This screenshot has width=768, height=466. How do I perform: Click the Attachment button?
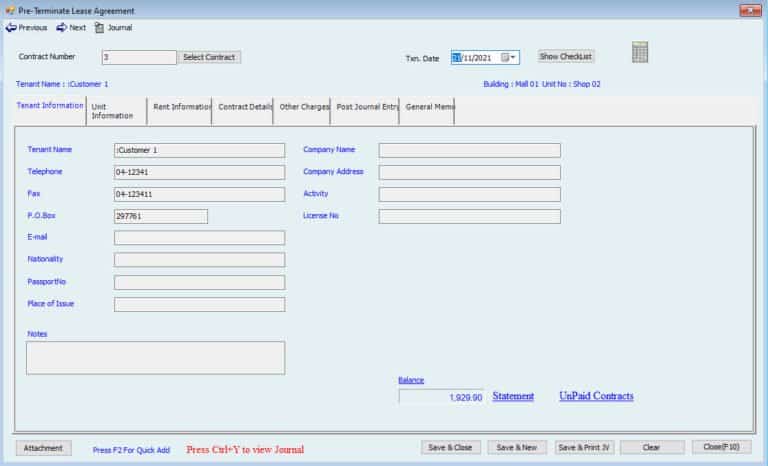click(x=43, y=448)
